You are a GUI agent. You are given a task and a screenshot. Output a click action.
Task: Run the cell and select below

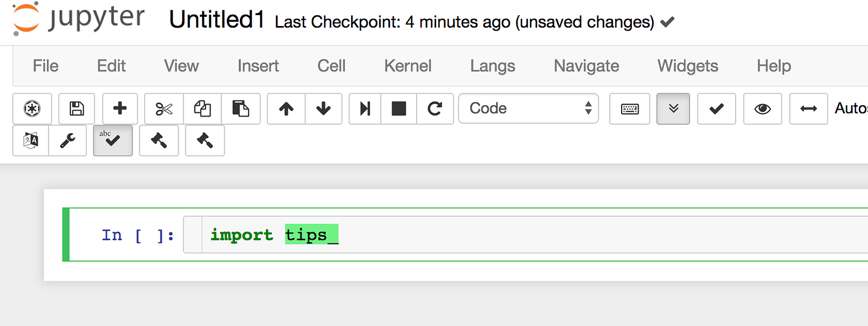click(365, 109)
